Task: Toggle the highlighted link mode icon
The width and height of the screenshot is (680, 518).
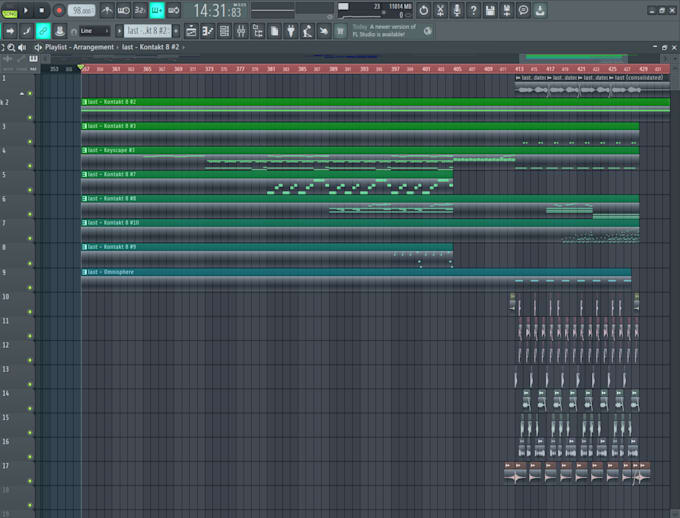Action: (x=43, y=31)
